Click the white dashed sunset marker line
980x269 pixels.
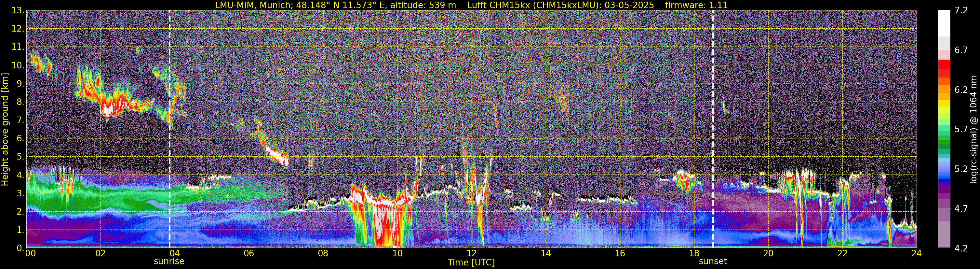[x=713, y=129]
